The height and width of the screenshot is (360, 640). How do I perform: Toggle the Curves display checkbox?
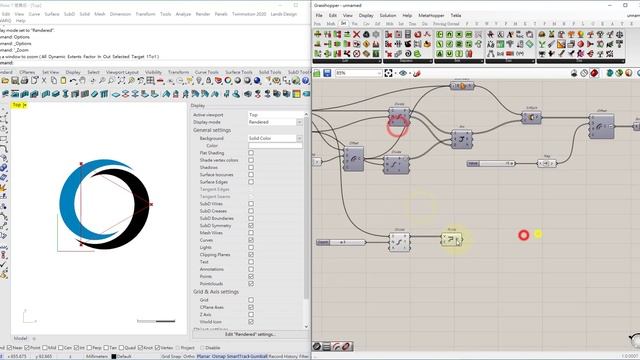pyautogui.click(x=251, y=240)
